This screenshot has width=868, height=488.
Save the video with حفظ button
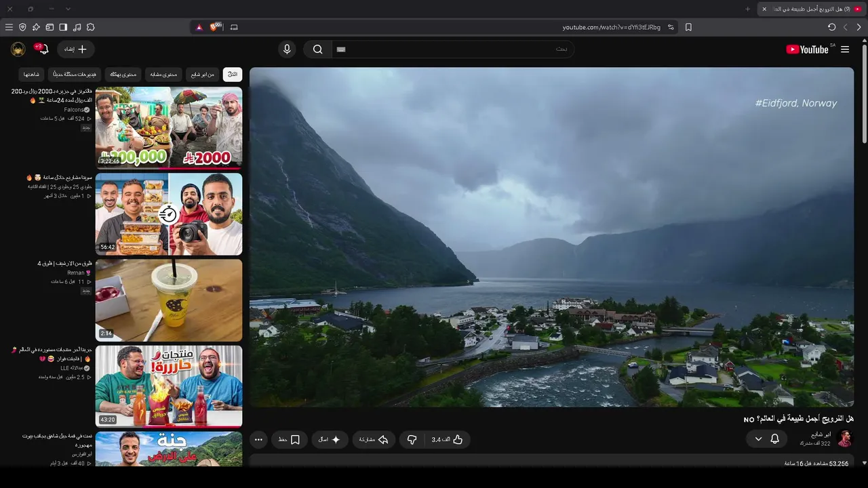tap(290, 440)
